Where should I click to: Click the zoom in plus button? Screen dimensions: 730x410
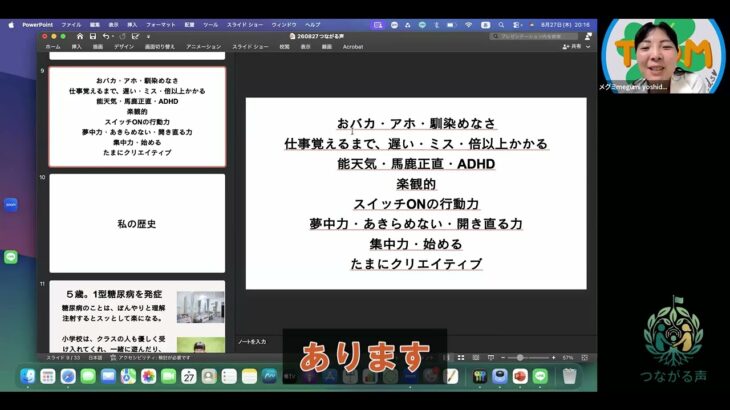click(553, 357)
